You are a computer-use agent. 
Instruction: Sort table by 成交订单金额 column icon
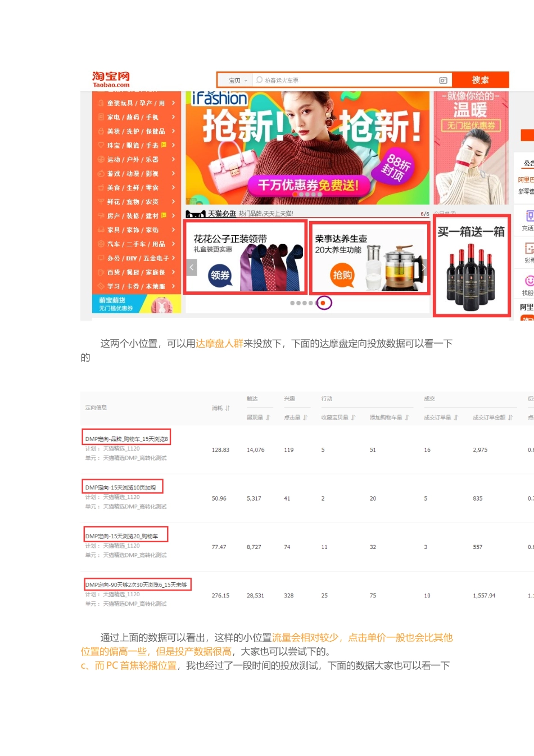coord(510,417)
